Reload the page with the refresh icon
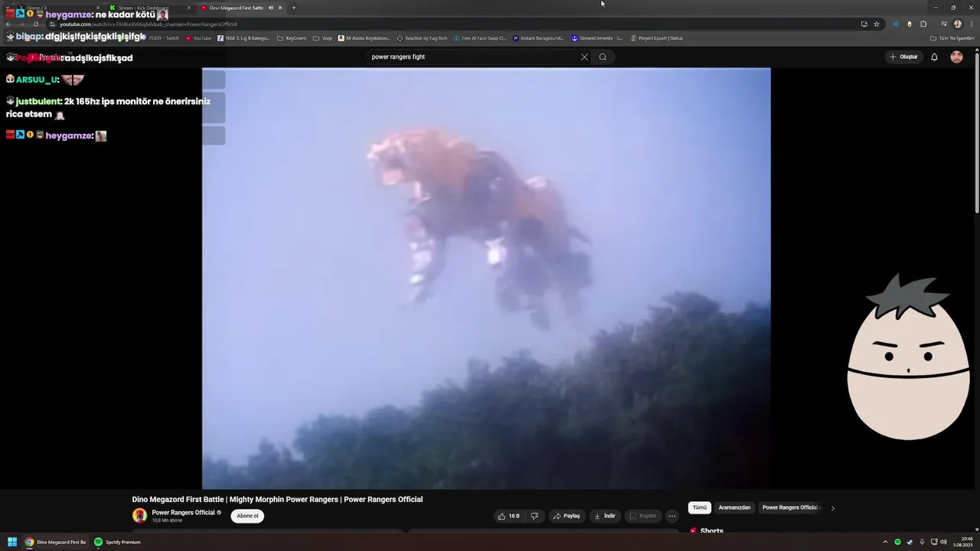The width and height of the screenshot is (980, 551). tap(35, 24)
